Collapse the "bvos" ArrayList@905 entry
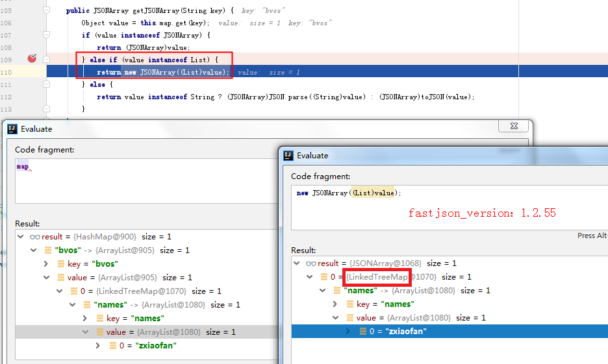 (x=34, y=250)
